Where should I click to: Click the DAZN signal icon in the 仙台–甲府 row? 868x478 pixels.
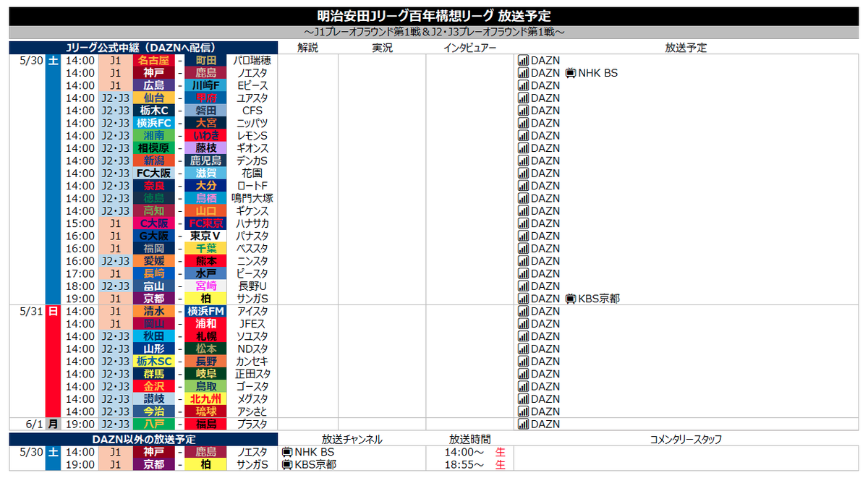[524, 98]
